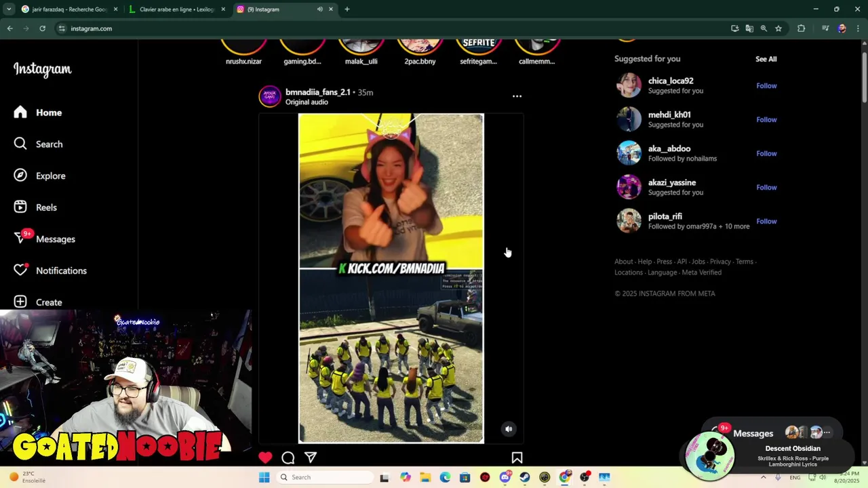Image resolution: width=868 pixels, height=488 pixels.
Task: Open post options three-dot menu
Action: [517, 96]
